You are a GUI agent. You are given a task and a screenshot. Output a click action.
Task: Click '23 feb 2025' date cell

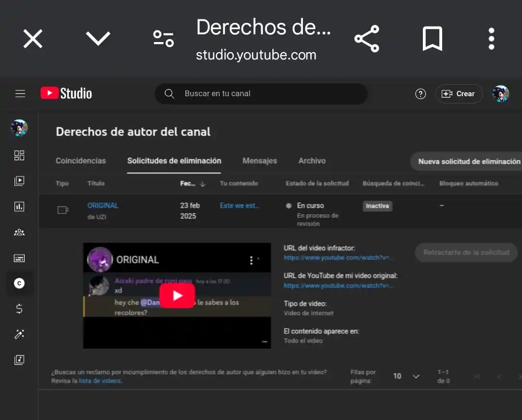click(x=190, y=211)
